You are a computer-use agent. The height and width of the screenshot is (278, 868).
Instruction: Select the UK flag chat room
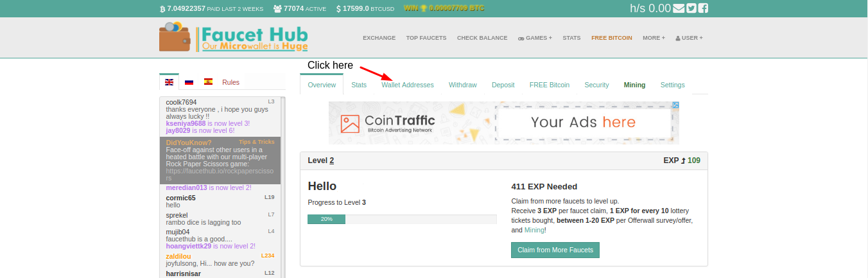pos(169,82)
